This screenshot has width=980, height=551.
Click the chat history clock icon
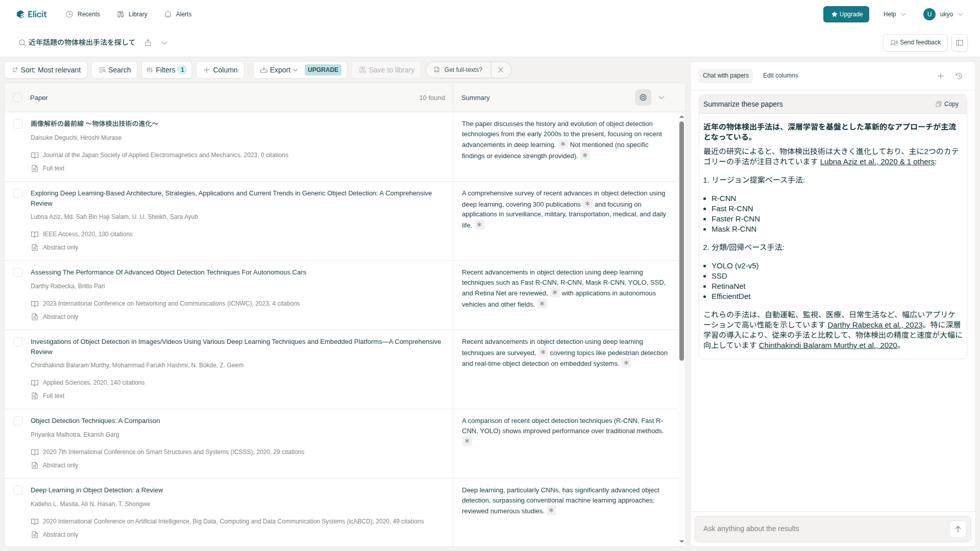click(x=959, y=76)
